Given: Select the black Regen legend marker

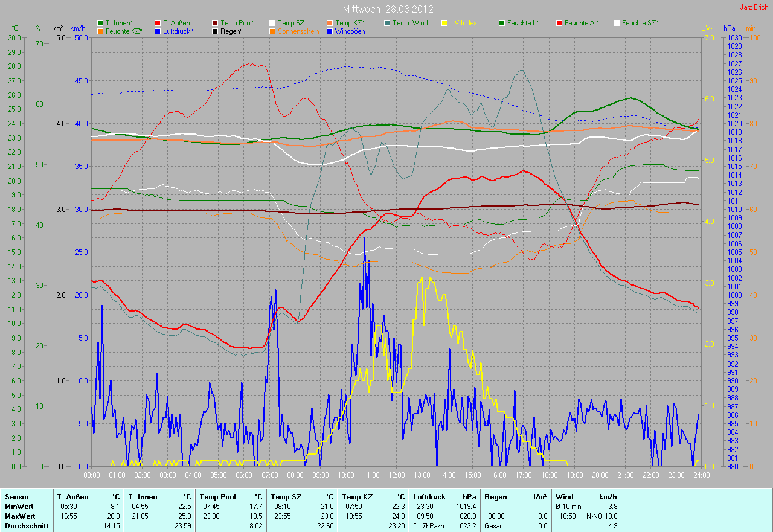Looking at the screenshot, I should click(215, 31).
